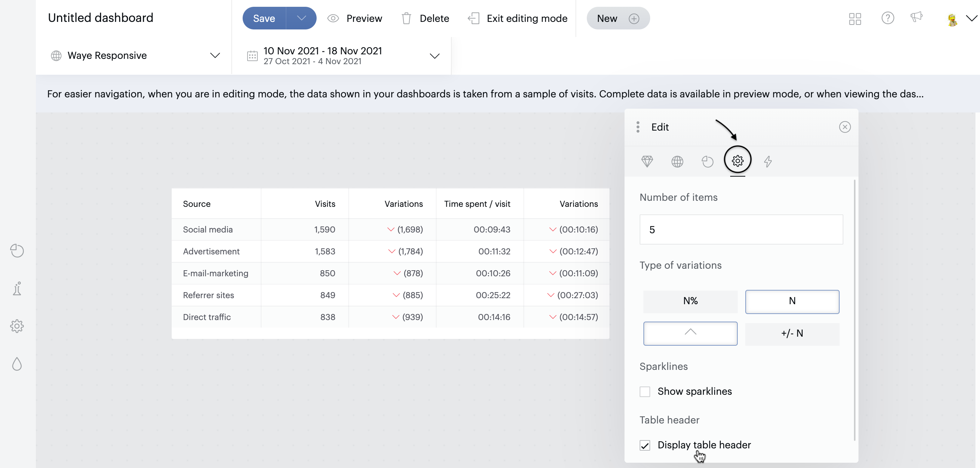
Task: Click the Preview button
Action: [355, 18]
